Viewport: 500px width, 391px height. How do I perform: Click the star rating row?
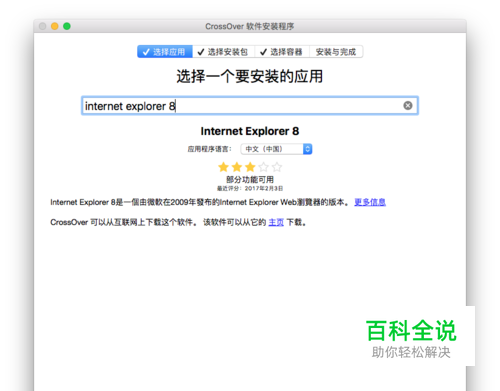pyautogui.click(x=250, y=167)
